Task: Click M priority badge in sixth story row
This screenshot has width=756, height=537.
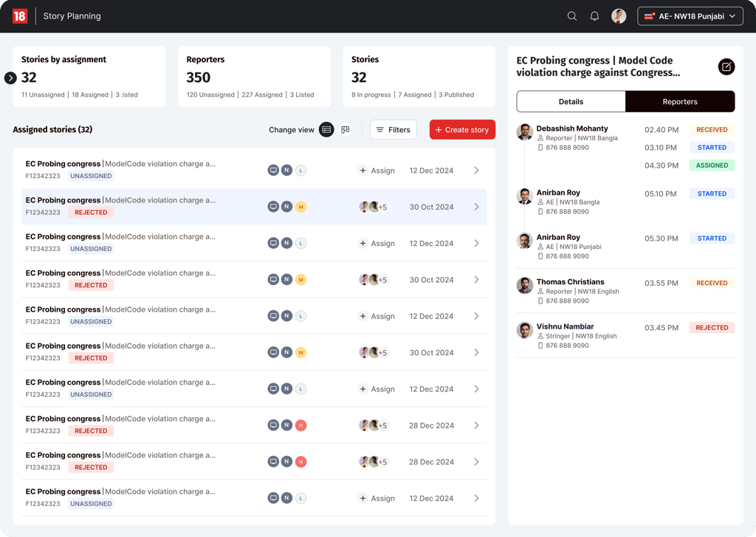Action: coord(301,352)
